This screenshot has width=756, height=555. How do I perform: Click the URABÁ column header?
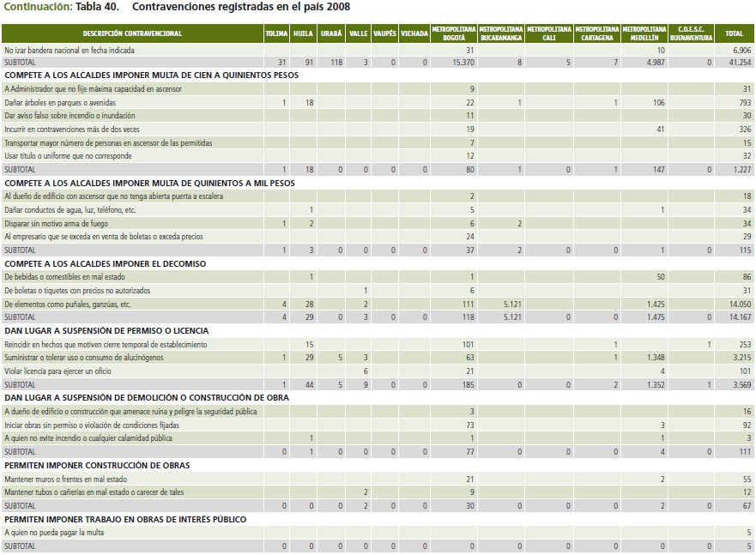coord(330,33)
